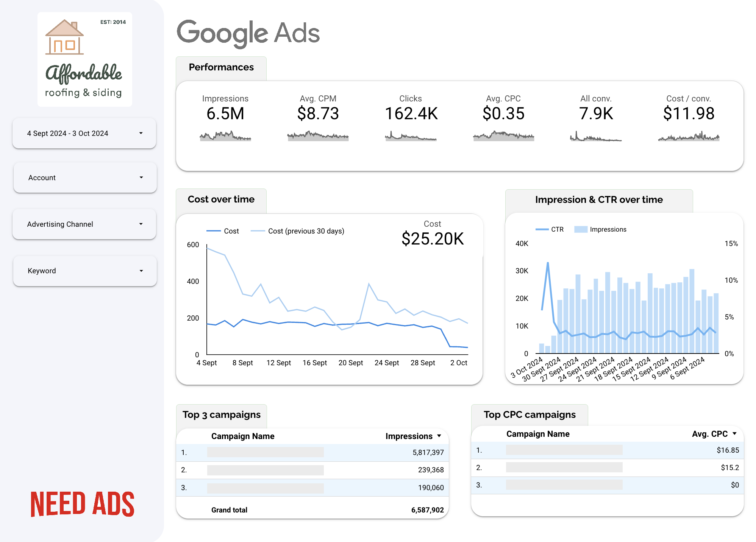Click the Affordable roofing & siding logo

(85, 59)
